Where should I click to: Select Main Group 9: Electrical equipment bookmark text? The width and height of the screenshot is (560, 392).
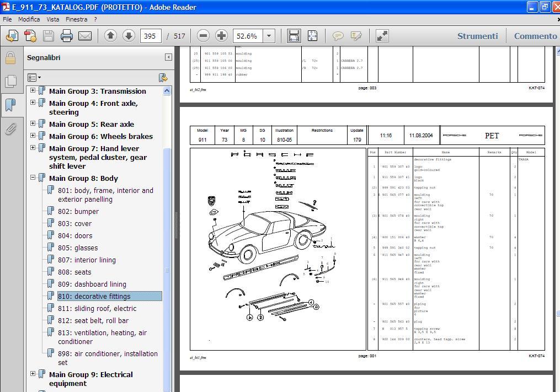click(90, 379)
